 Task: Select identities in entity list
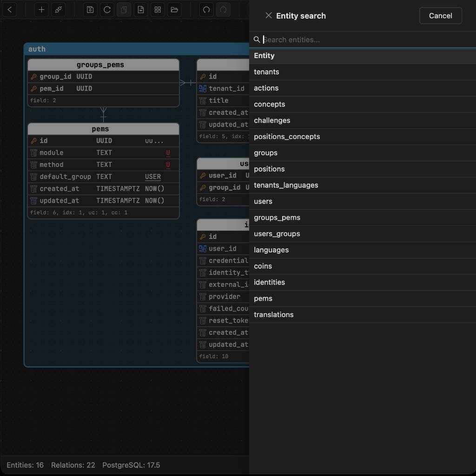[x=363, y=282]
